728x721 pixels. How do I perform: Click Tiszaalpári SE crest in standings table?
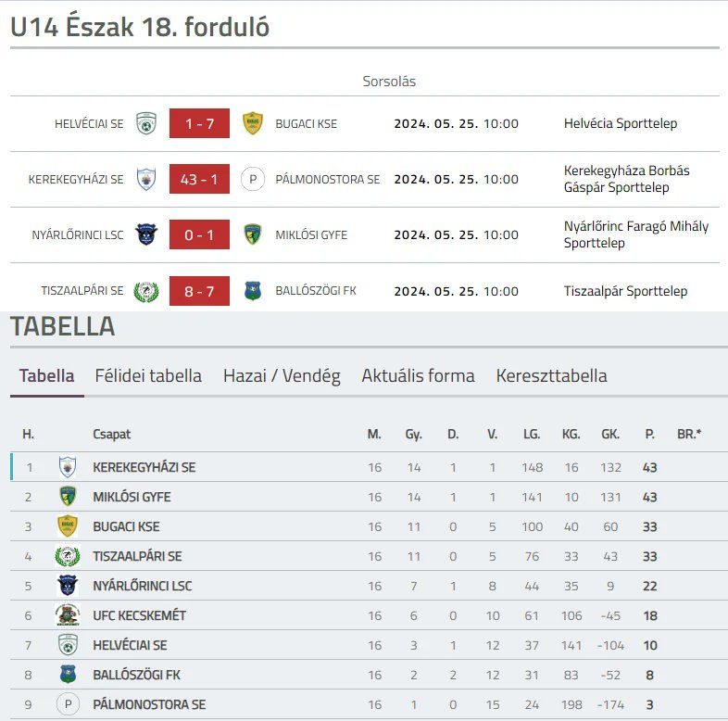(68, 556)
